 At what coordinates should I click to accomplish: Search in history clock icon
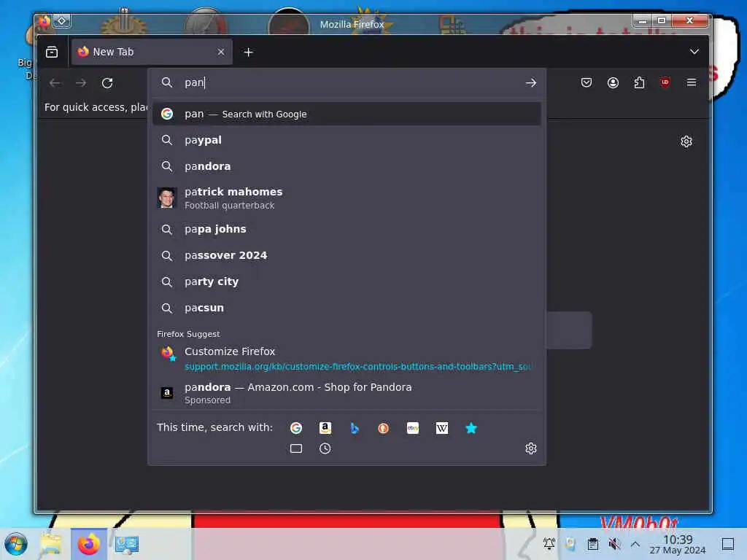pyautogui.click(x=325, y=448)
